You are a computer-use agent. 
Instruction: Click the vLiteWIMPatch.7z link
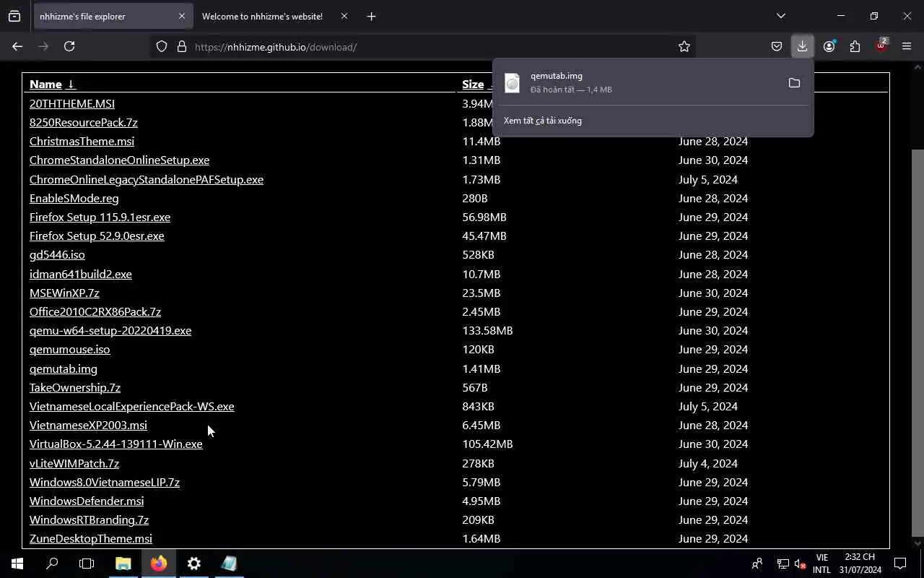(74, 463)
